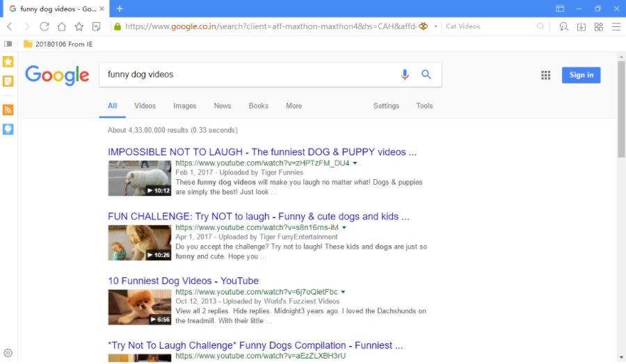Image resolution: width=626 pixels, height=364 pixels.
Task: Expand address bar history dropdown arrow
Action: point(435,26)
